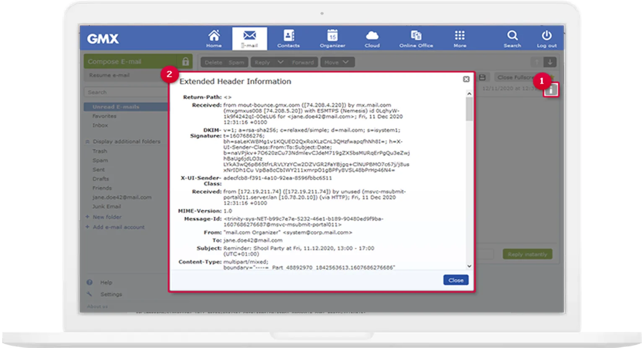644x348 pixels.
Task: Click the Forward toolbar button
Action: (303, 62)
